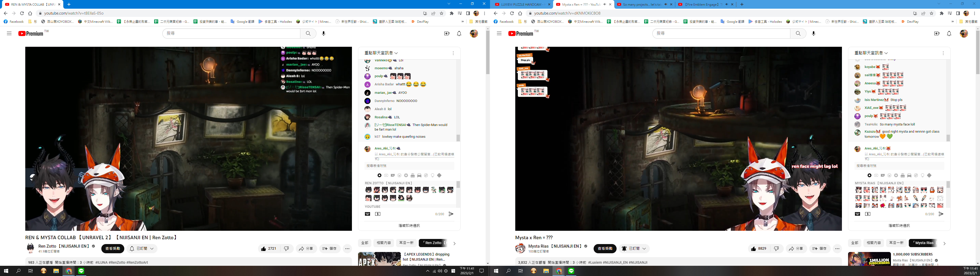Select '相關內容' chip in right window
Screen dimensions: 980x276
(x=874, y=243)
